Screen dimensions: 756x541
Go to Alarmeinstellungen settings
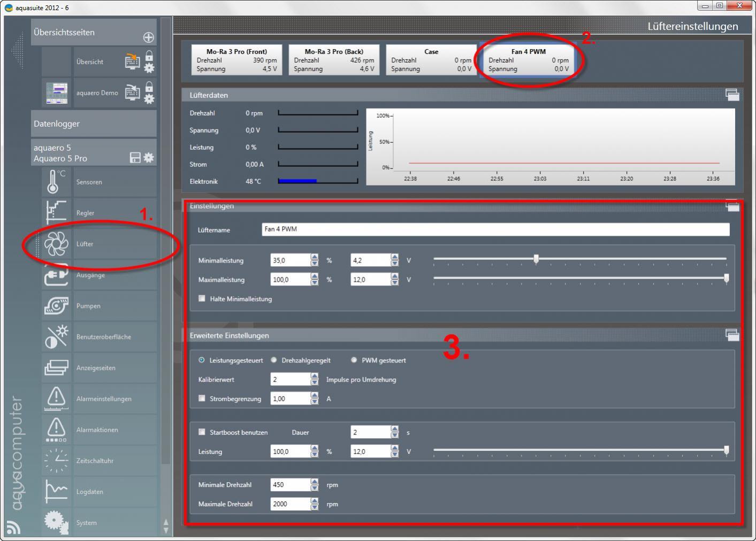[x=104, y=399]
